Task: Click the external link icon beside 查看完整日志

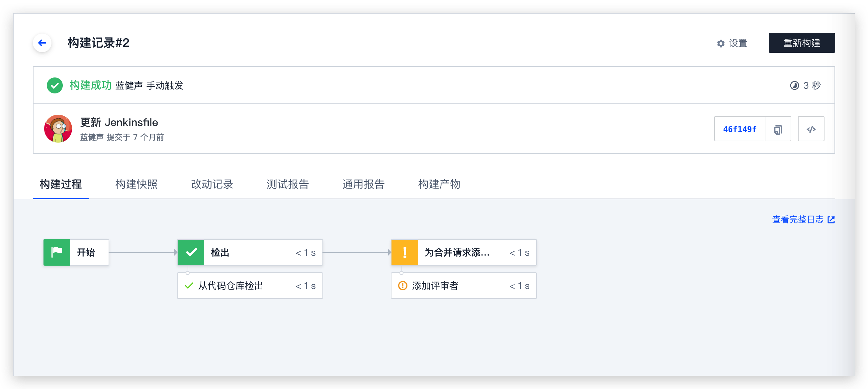Action: pos(831,220)
